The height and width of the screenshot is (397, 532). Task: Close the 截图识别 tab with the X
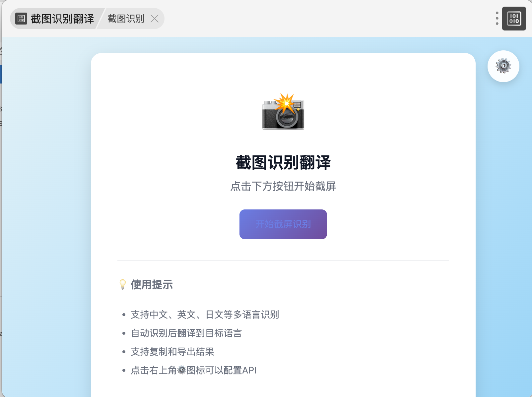point(155,19)
